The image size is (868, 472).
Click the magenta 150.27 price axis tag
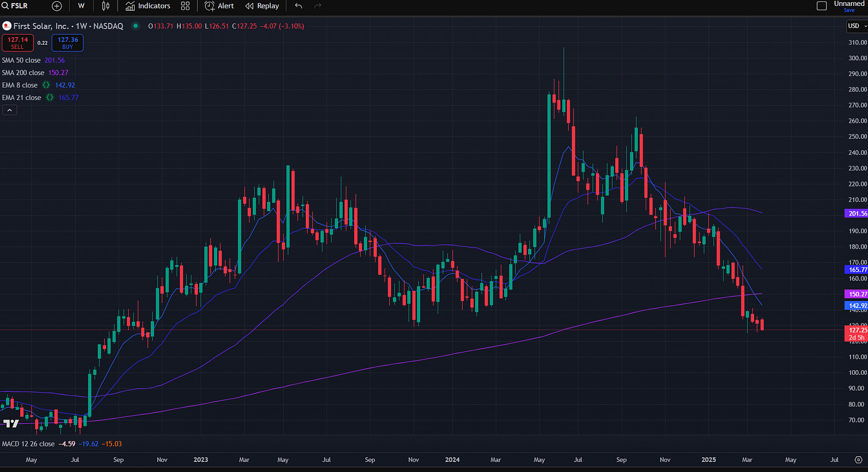click(x=855, y=294)
